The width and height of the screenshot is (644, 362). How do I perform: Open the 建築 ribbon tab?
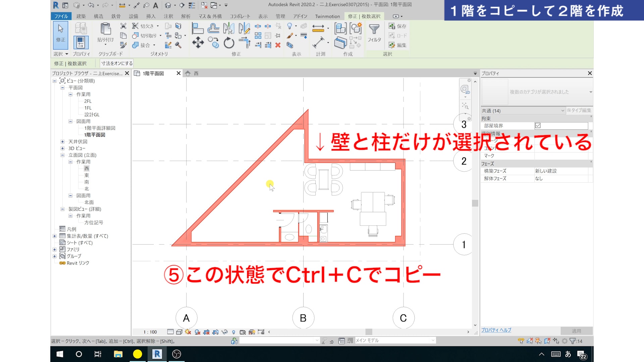(81, 16)
